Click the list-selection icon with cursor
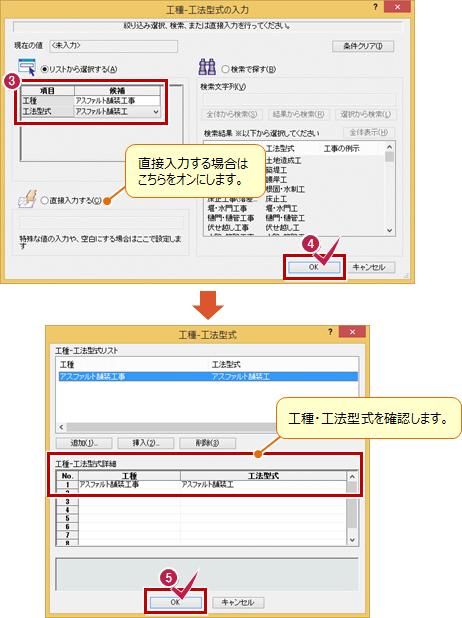This screenshot has height=618, width=462. pos(27,67)
